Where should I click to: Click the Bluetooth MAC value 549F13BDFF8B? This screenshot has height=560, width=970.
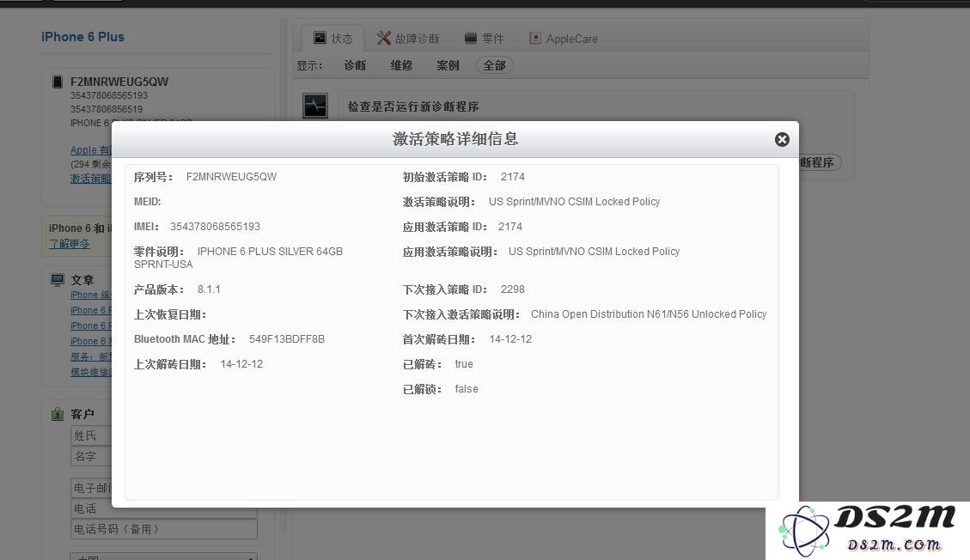pyautogui.click(x=287, y=339)
